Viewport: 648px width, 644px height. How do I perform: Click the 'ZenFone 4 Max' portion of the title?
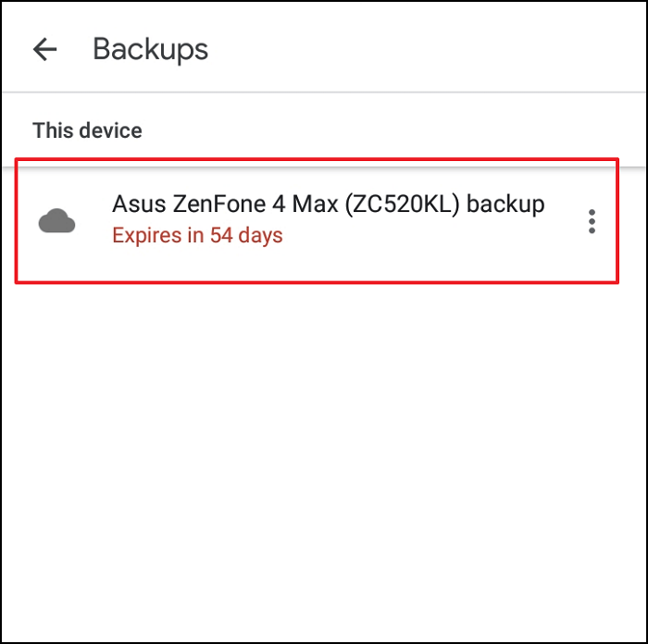pyautogui.click(x=255, y=204)
